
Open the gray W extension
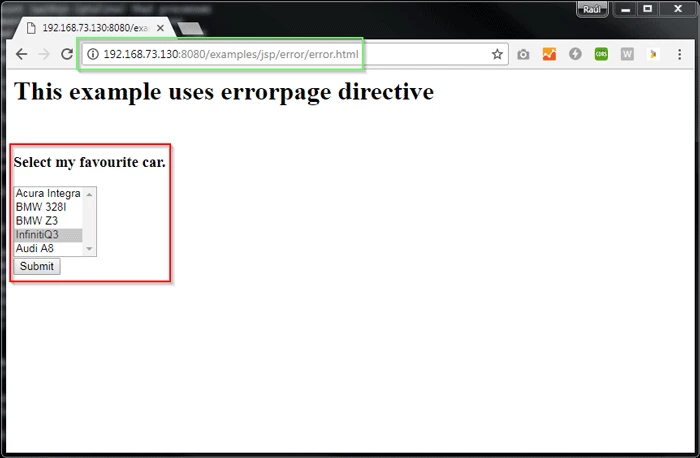point(627,54)
